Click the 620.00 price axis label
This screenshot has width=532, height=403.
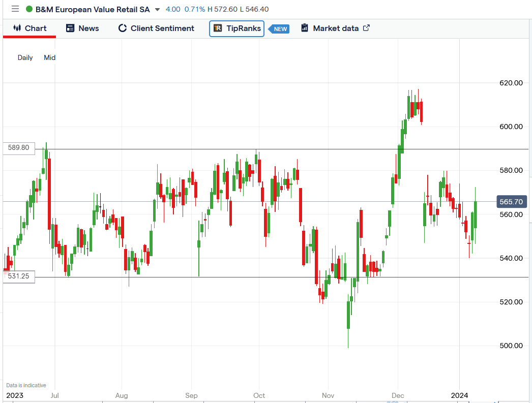pyautogui.click(x=511, y=83)
